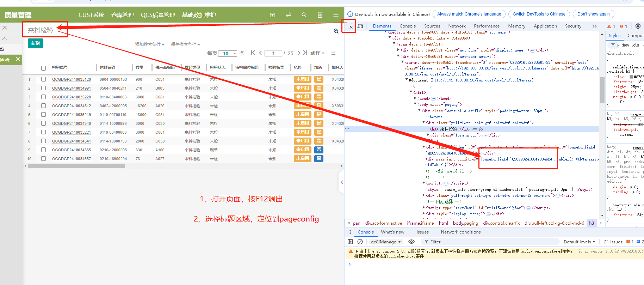This screenshot has height=285, width=644.
Task: Go to the next page of results
Action: [299, 53]
